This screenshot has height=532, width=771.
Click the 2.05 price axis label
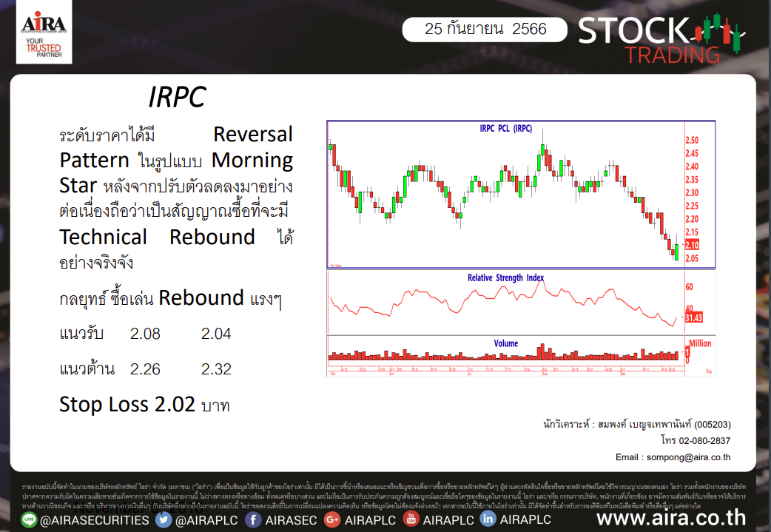[x=692, y=258]
